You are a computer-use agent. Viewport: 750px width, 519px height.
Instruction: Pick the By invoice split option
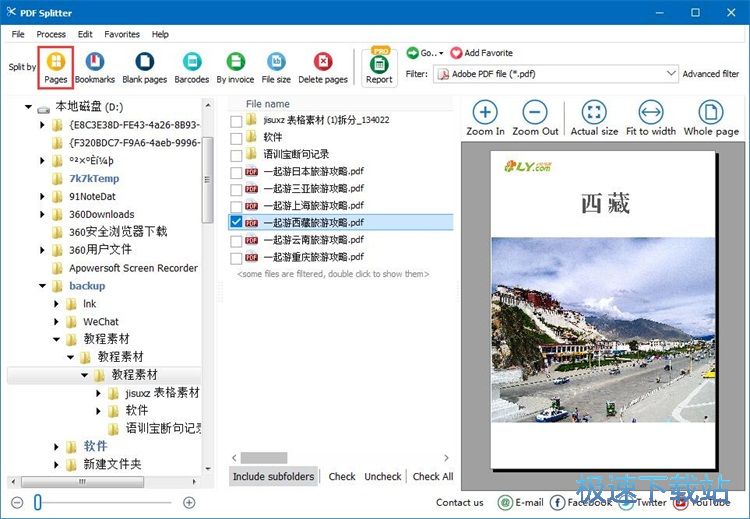pyautogui.click(x=235, y=62)
